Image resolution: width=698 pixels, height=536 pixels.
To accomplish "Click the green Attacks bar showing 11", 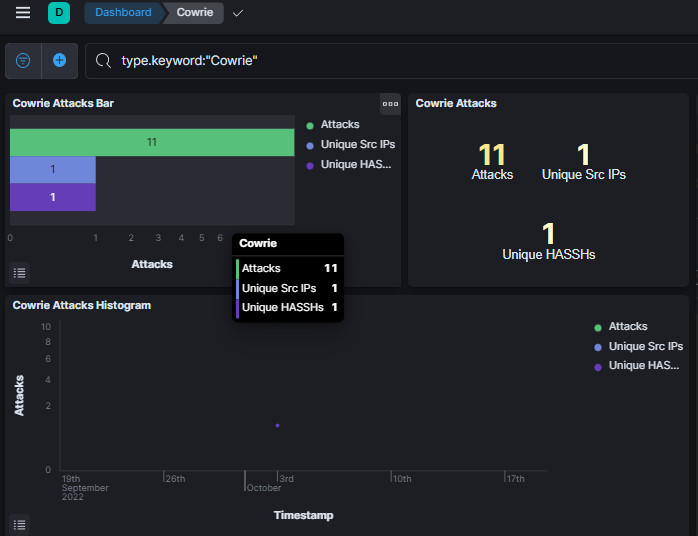I will tap(152, 142).
